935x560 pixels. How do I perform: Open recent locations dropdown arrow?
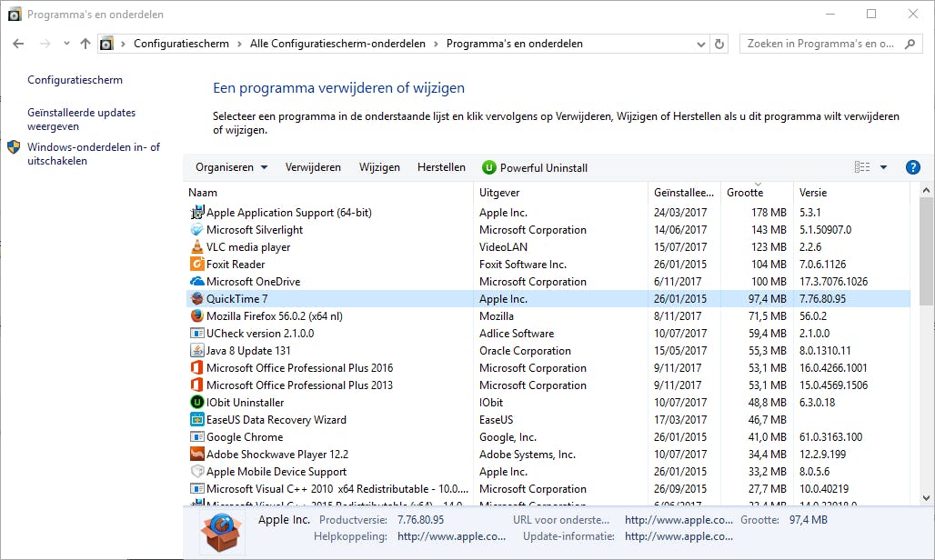pyautogui.click(x=66, y=44)
